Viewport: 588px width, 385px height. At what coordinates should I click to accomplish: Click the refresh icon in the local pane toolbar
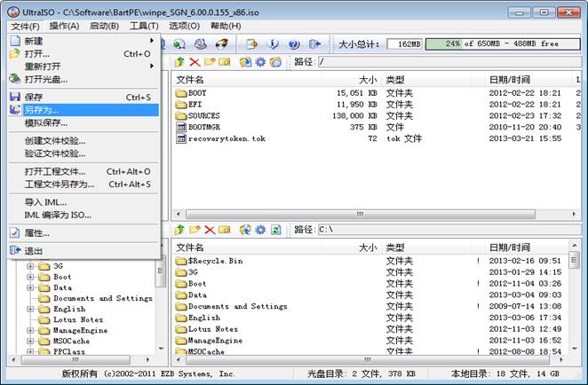point(276,230)
